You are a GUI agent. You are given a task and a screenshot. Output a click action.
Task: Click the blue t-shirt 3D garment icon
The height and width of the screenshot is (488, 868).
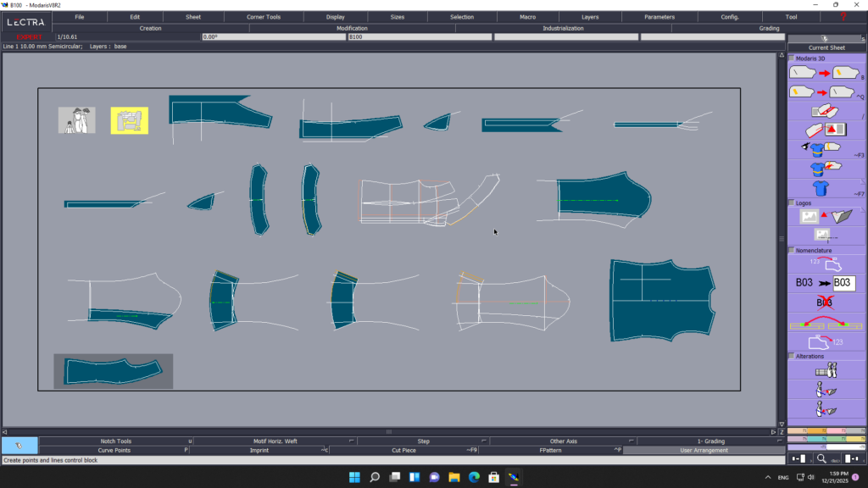pyautogui.click(x=821, y=187)
